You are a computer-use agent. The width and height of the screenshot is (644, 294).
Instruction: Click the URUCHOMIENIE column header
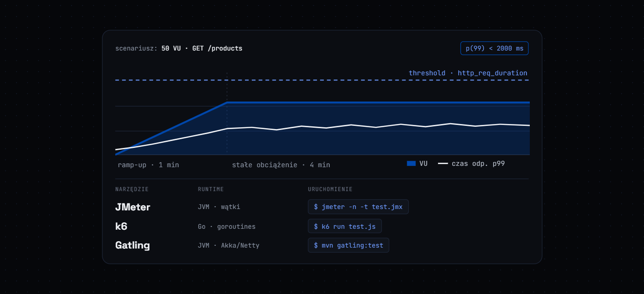330,189
